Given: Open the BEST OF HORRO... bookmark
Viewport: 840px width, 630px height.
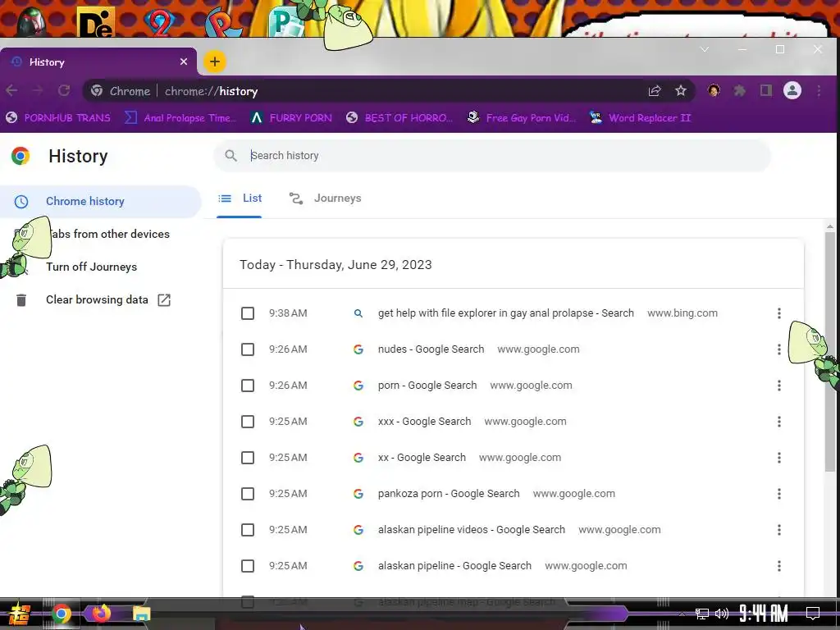Looking at the screenshot, I should 399,118.
